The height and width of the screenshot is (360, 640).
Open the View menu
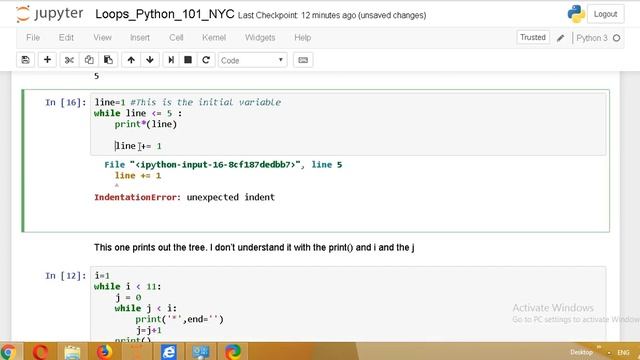coord(102,38)
